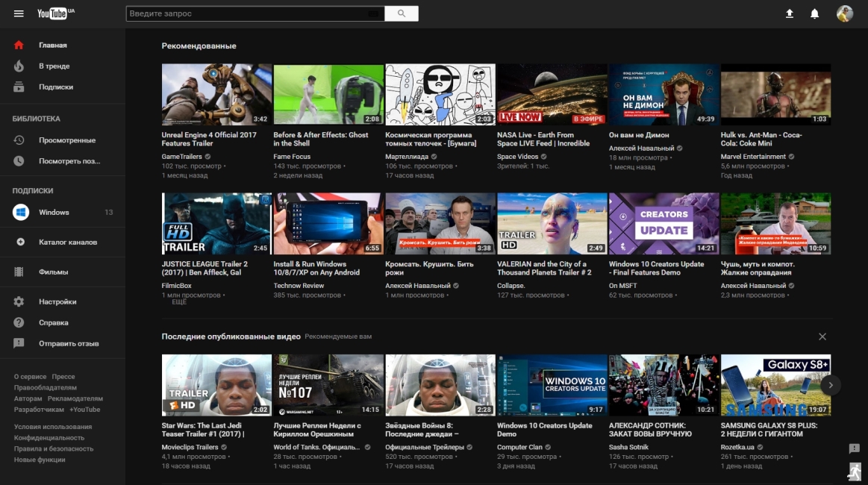
Task: Dismiss the latest published videos section
Action: (x=822, y=337)
